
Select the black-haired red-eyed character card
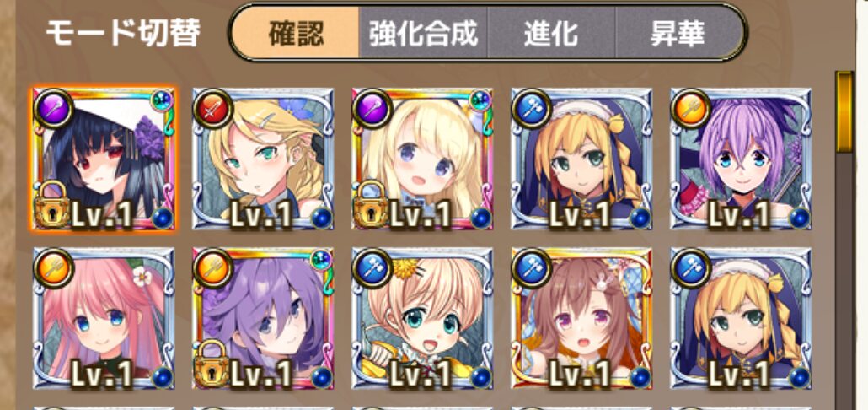pos(104,159)
